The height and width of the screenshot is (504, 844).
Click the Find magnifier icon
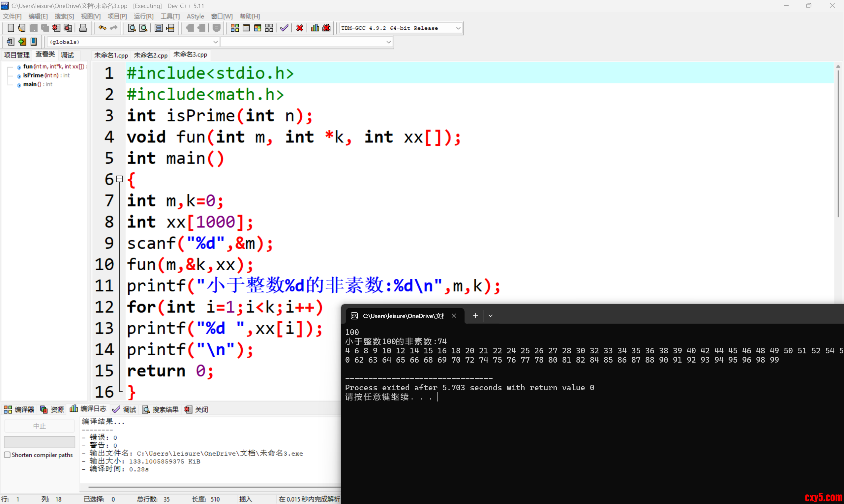[x=132, y=28]
